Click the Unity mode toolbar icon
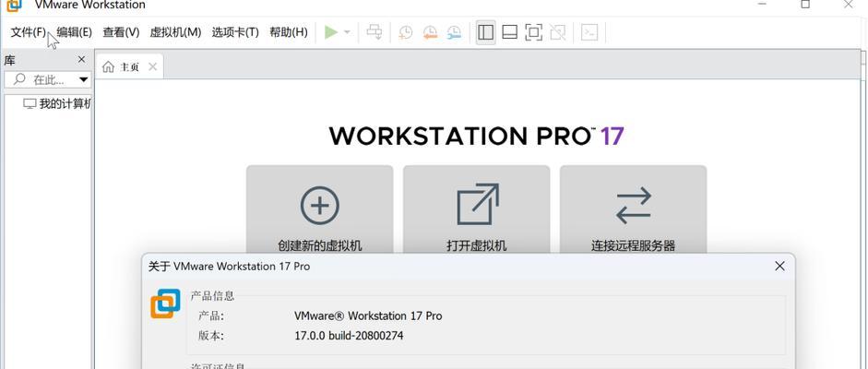Viewport: 868px width, 369px height. pyautogui.click(x=557, y=32)
